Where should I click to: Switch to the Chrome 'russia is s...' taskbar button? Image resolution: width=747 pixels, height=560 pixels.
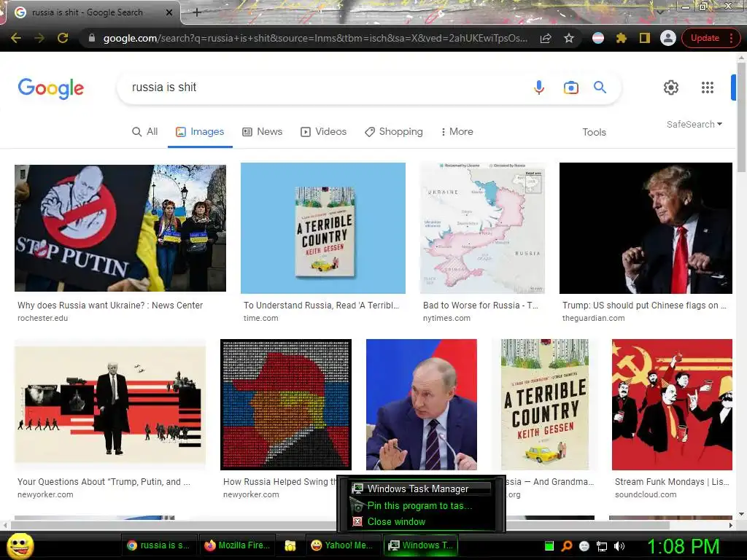(158, 545)
